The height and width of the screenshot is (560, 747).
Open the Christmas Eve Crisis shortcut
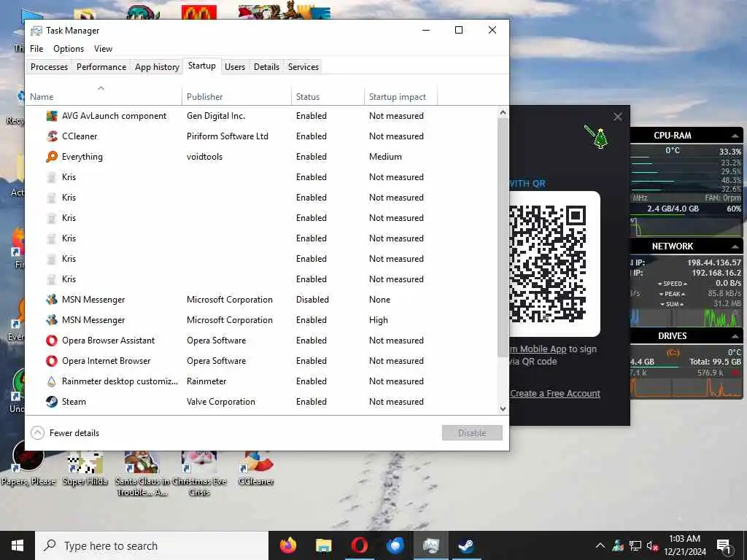click(x=199, y=473)
